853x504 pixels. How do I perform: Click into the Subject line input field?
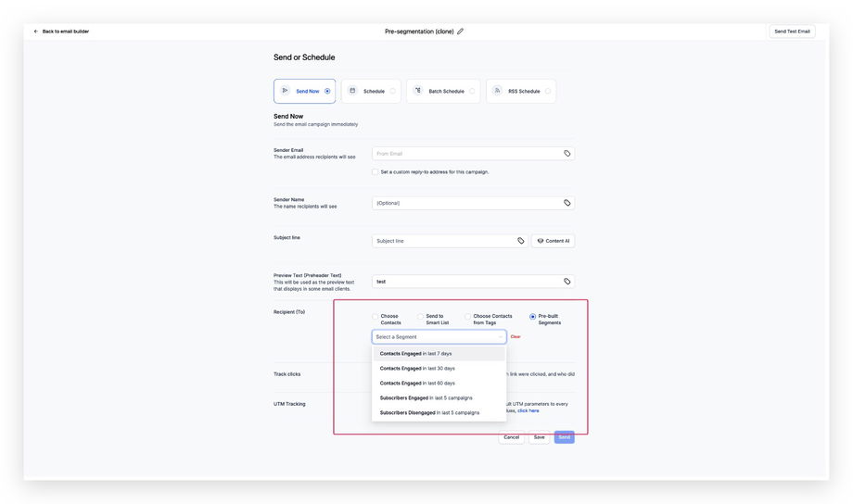(443, 241)
